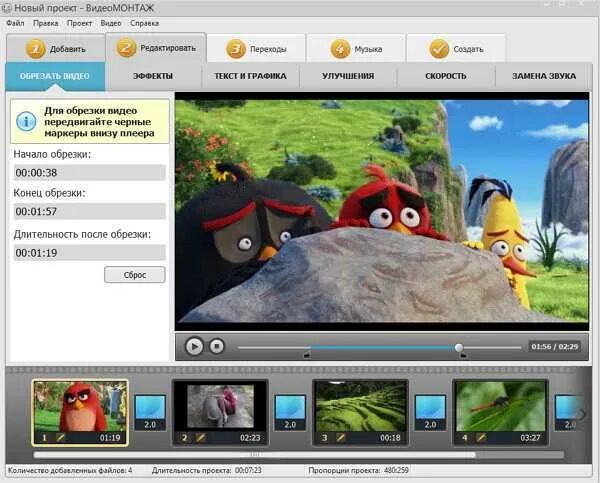Play the video in the player
The image size is (600, 483).
[194, 346]
